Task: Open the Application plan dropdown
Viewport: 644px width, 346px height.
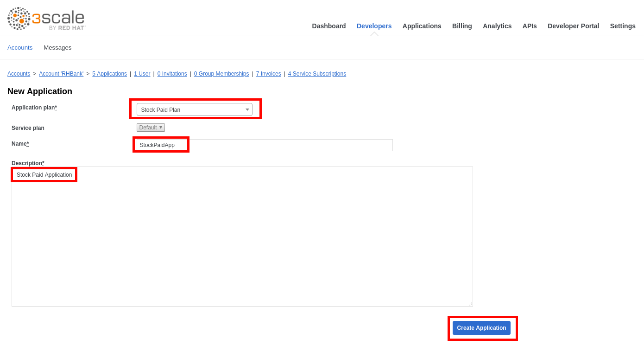Action: 194,110
